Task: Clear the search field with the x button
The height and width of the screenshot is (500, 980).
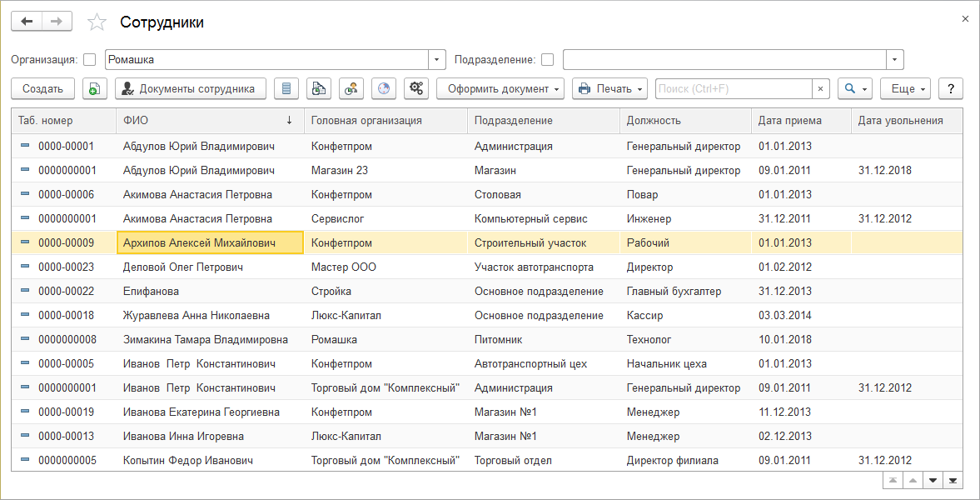Action: click(820, 88)
